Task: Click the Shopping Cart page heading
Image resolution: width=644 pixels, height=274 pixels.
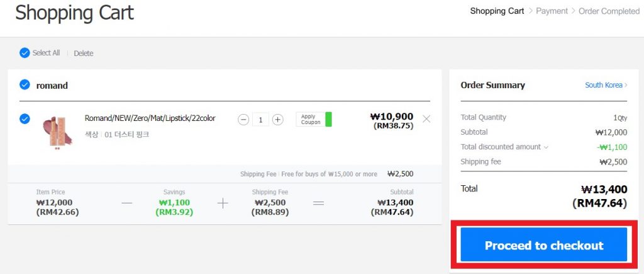Action: click(74, 13)
